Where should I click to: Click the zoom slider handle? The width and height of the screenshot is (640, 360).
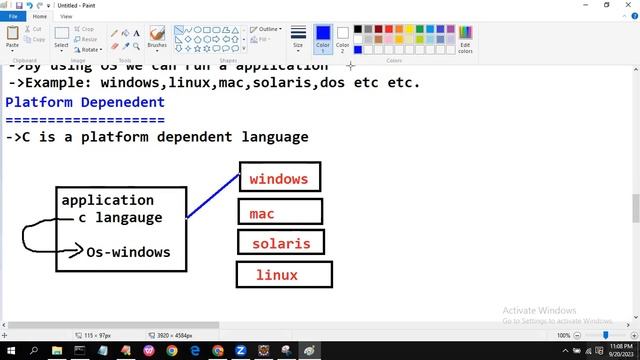pos(606,335)
